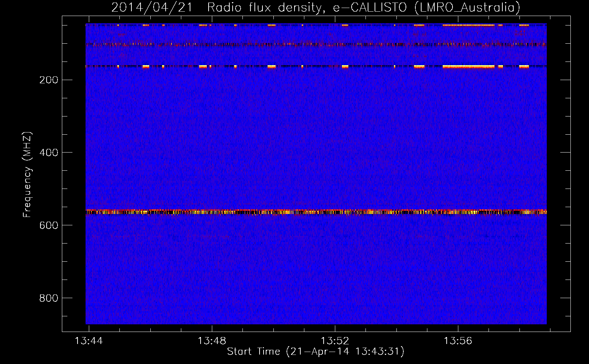Click the long white burst segment near 13:56
This screenshot has height=364, width=589.
(x=469, y=67)
